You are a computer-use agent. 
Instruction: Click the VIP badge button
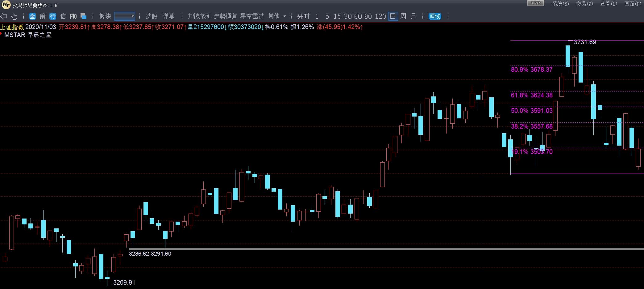point(535,3)
